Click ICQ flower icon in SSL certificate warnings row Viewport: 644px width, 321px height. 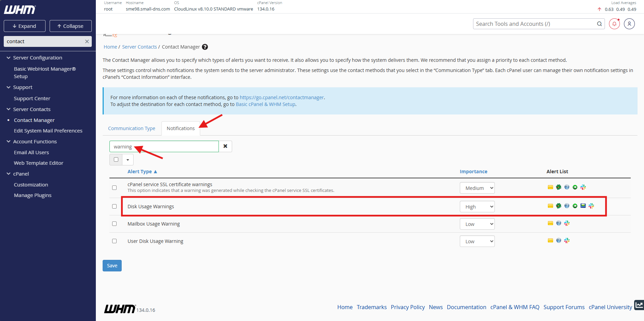(558, 187)
